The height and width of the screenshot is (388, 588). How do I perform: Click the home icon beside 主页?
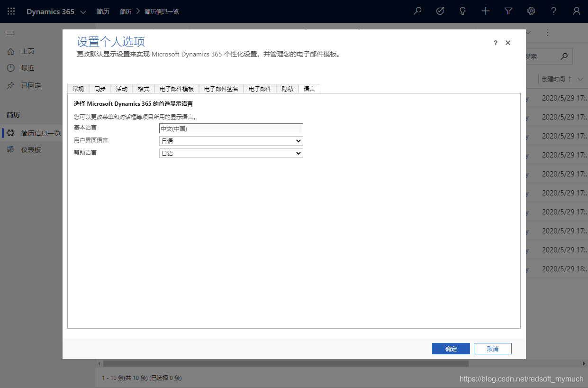(x=10, y=51)
